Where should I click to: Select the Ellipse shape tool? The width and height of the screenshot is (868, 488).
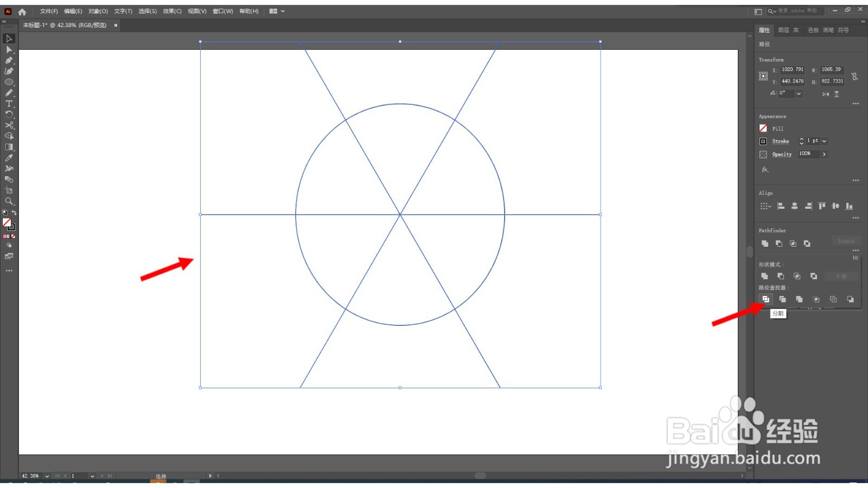point(9,82)
